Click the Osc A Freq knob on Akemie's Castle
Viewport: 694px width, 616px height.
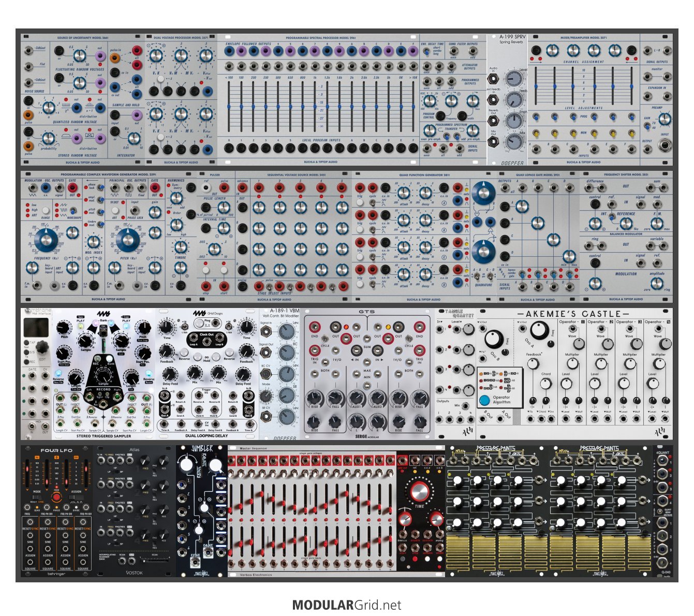coord(539,330)
